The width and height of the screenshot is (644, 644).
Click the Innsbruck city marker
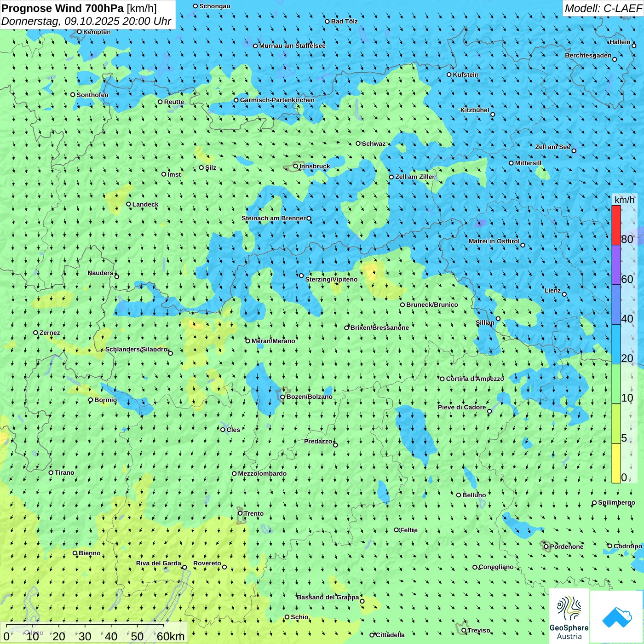pos(296,166)
